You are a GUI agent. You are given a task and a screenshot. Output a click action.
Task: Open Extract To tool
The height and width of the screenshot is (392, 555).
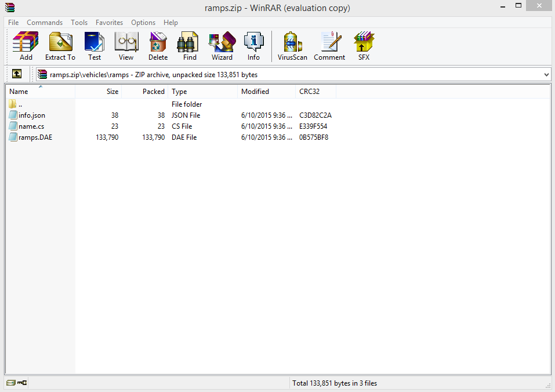pos(60,46)
